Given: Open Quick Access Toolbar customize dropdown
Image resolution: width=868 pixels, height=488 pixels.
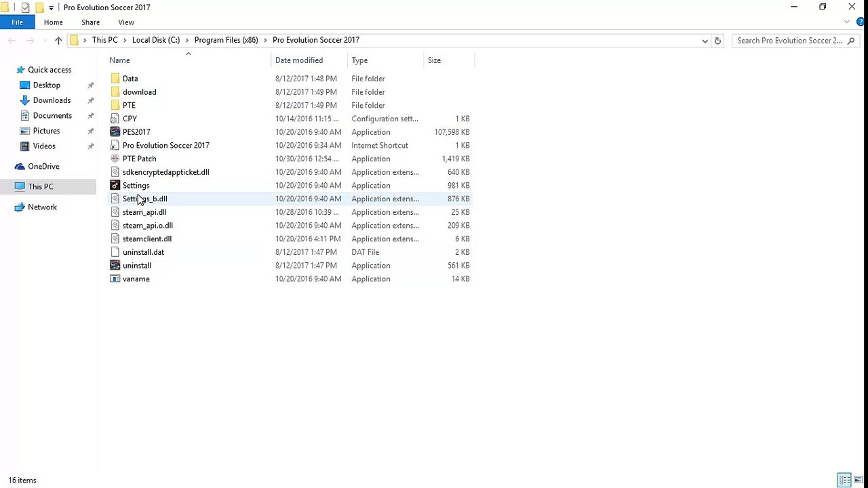Looking at the screenshot, I should click(x=51, y=7).
